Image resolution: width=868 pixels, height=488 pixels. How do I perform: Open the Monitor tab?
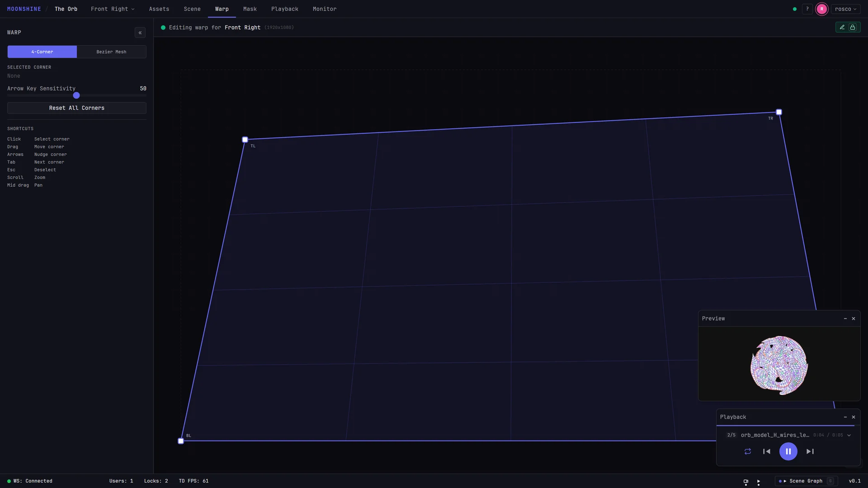pyautogui.click(x=325, y=9)
